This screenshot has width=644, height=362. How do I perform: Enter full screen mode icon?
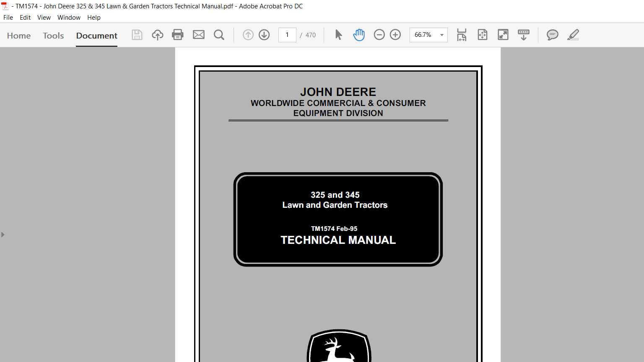[x=503, y=35]
